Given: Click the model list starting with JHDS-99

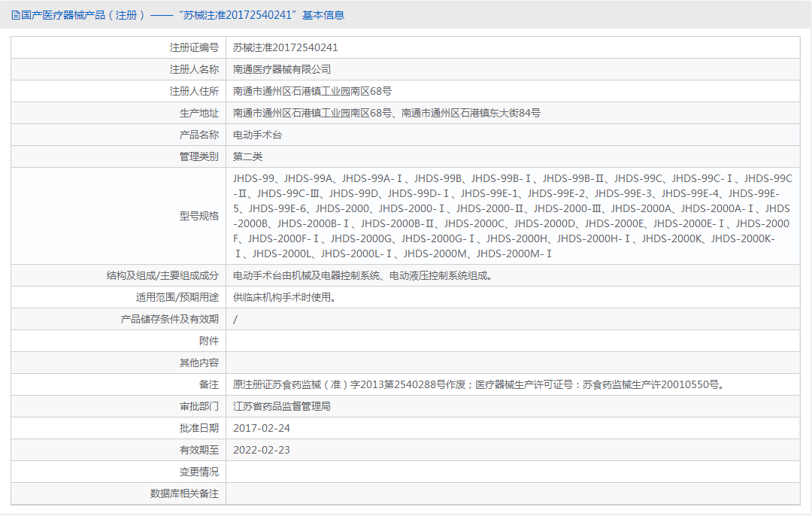Looking at the screenshot, I should 513,216.
